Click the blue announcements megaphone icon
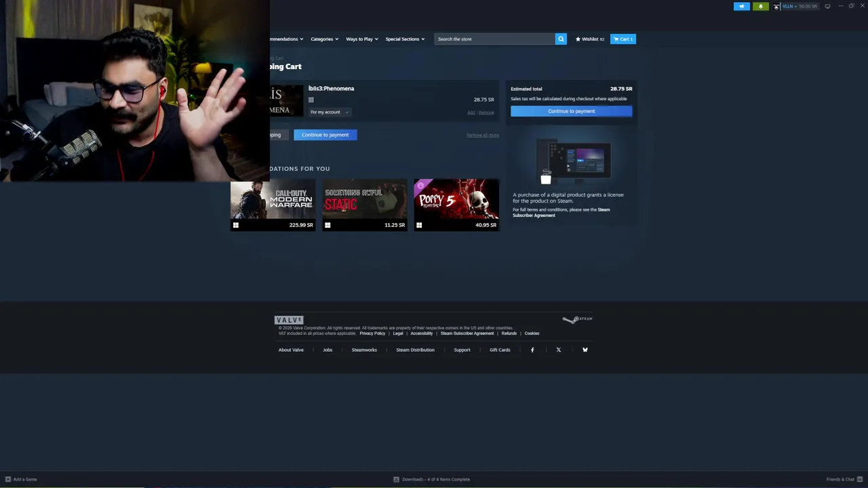 [x=742, y=6]
